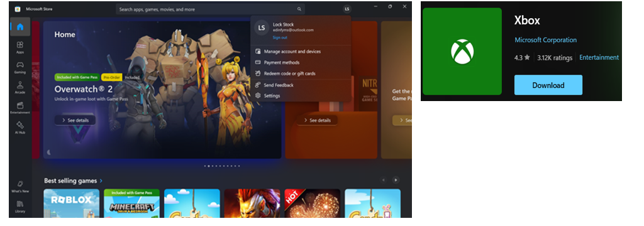Click the search magnifier icon
Screen dimensions: 644x226
pyautogui.click(x=299, y=9)
